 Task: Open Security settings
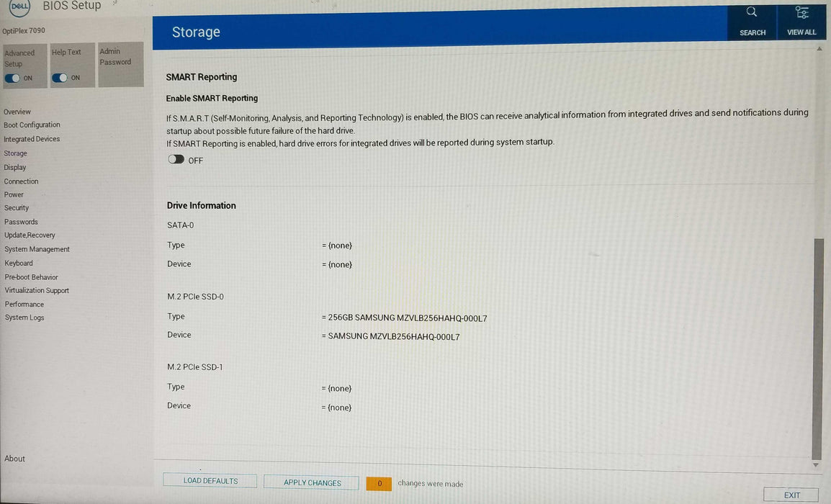click(17, 208)
